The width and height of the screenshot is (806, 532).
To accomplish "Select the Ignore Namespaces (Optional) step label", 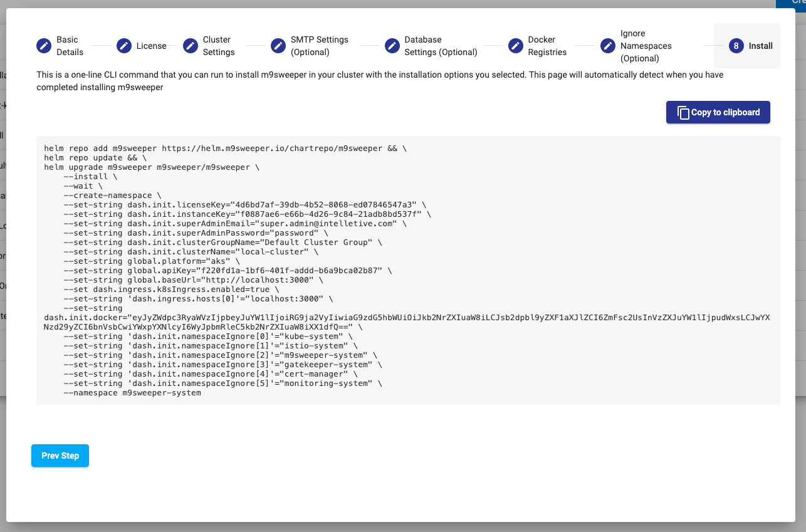I will coord(646,46).
